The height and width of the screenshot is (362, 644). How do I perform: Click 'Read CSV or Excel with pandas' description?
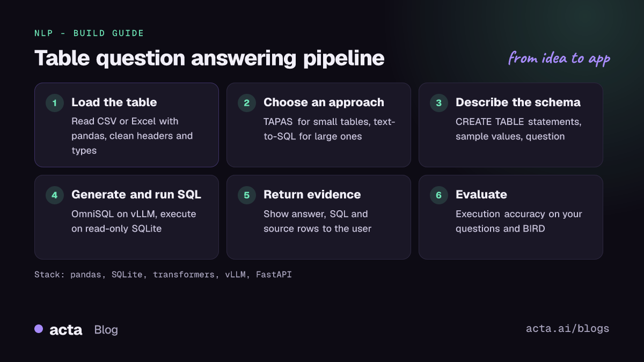(132, 136)
